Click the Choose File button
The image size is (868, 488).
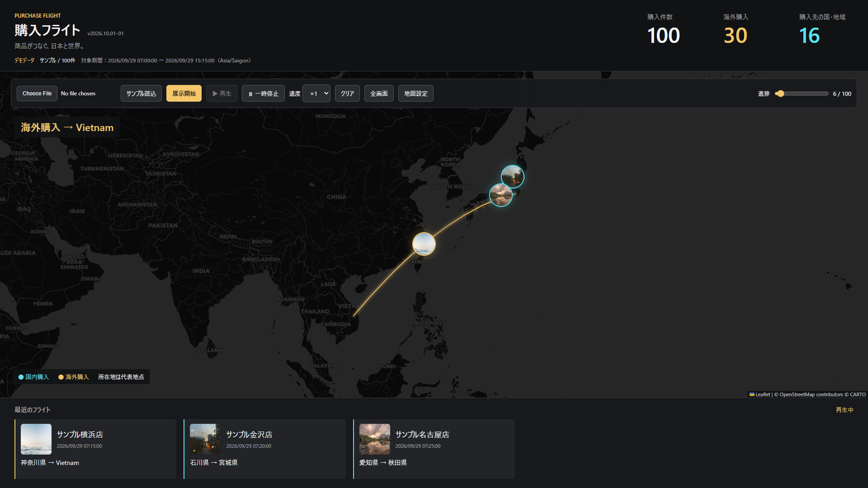(37, 93)
